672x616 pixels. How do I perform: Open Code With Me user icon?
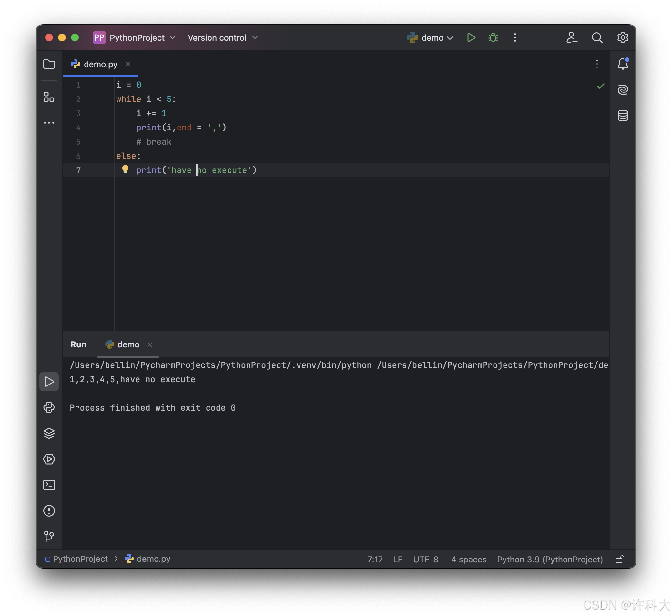(x=572, y=38)
